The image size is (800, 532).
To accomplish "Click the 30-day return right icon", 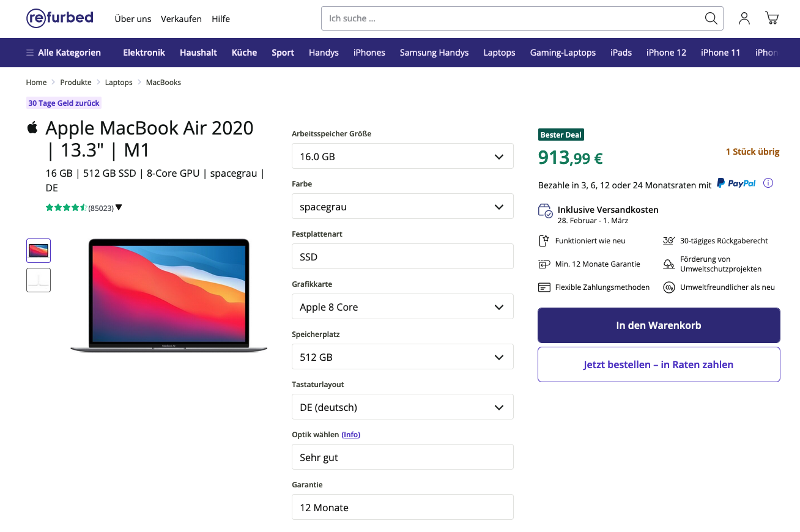I will point(669,241).
